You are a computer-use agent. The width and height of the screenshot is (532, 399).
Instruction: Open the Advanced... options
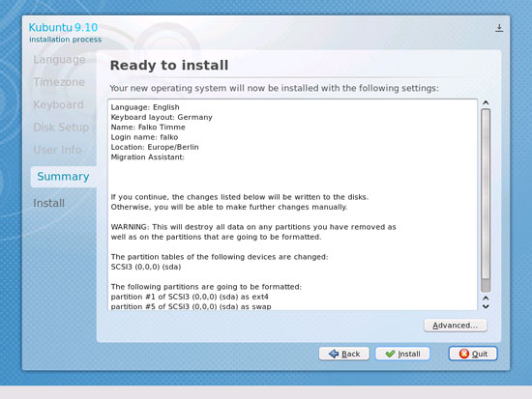(456, 326)
